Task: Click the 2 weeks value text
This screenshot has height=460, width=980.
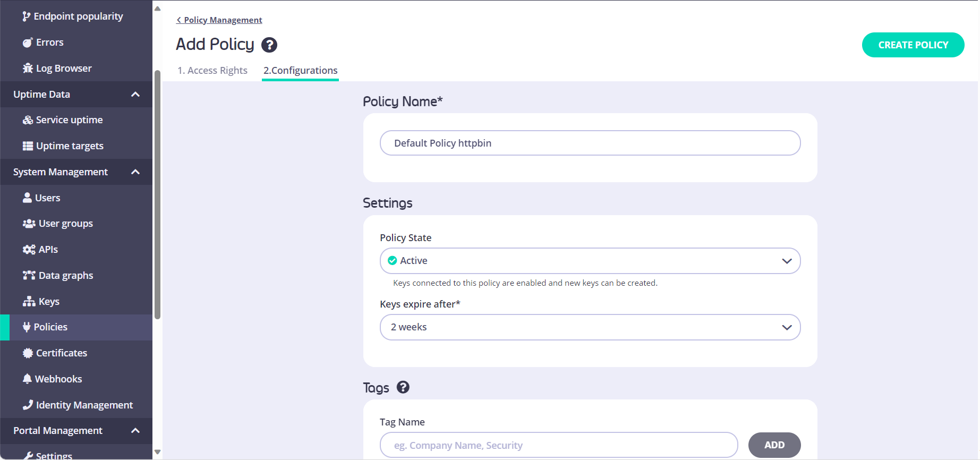Action: [409, 327]
